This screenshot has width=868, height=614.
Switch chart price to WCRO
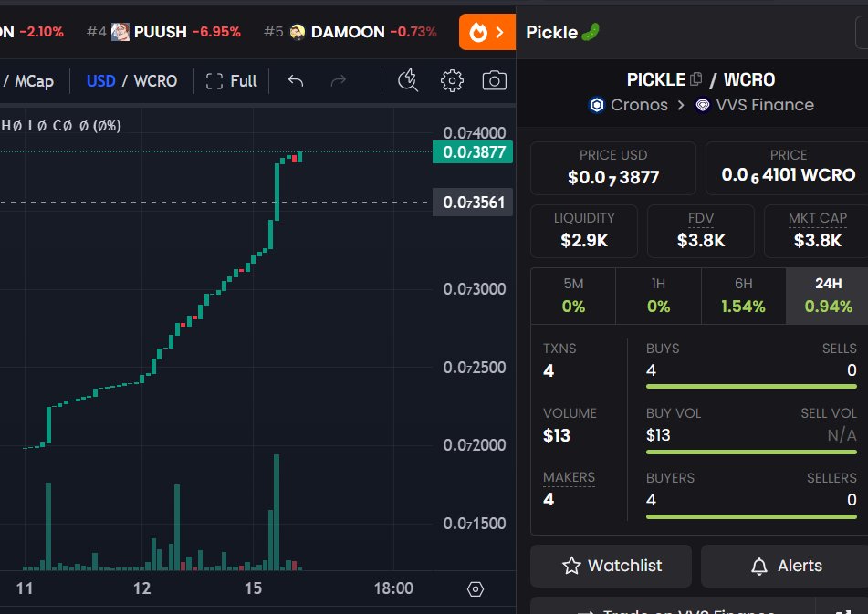pyautogui.click(x=155, y=81)
